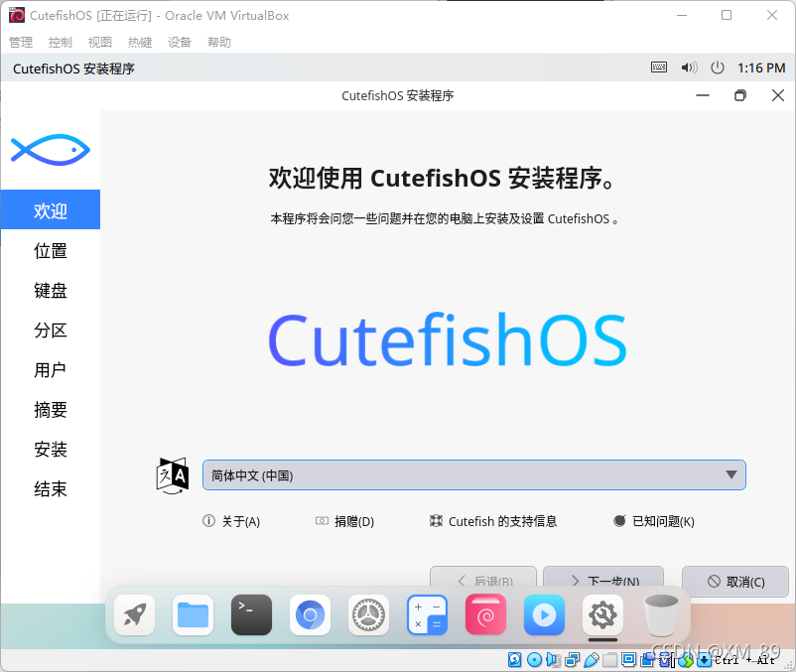Launch the terminal from the dock
The image size is (796, 672).
pyautogui.click(x=251, y=614)
